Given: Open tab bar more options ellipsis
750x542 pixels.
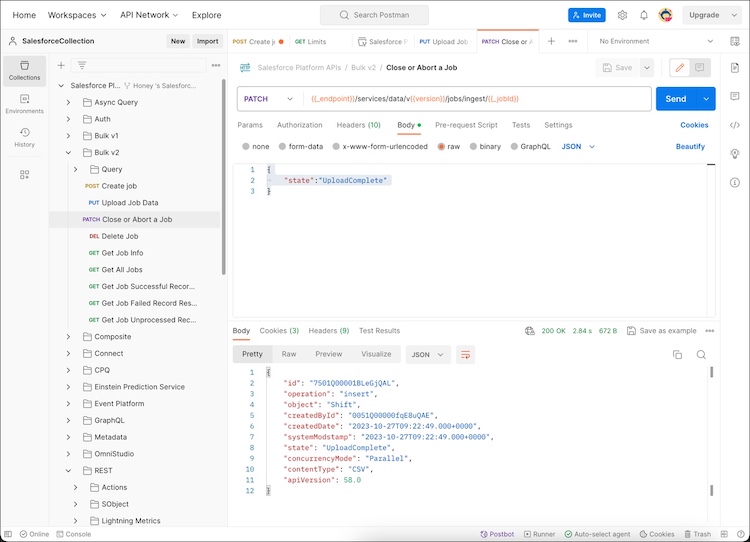Looking at the screenshot, I should point(573,41).
